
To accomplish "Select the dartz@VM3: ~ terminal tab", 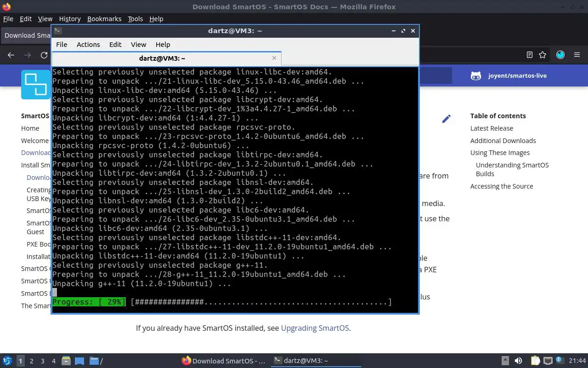I will pyautogui.click(x=166, y=58).
